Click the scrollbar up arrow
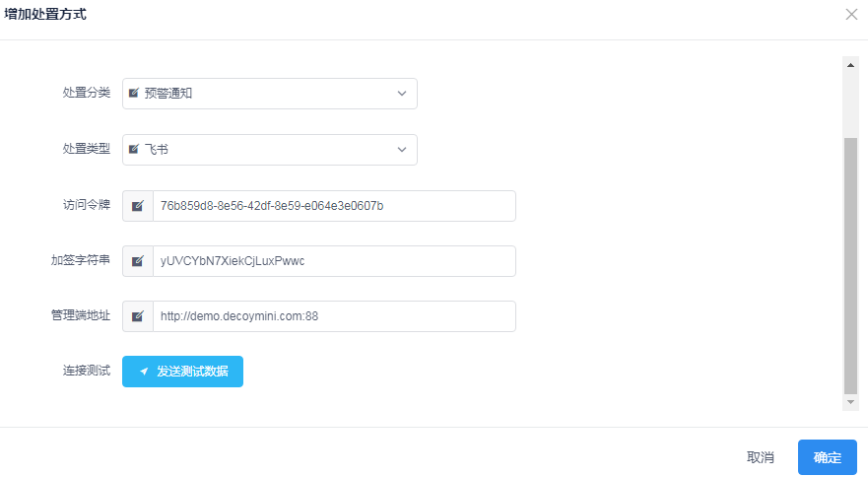The height and width of the screenshot is (477, 868). tap(851, 65)
